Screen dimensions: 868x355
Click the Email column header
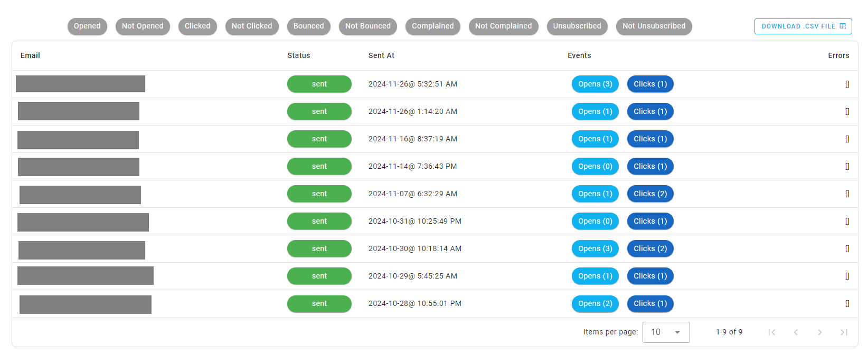point(30,55)
